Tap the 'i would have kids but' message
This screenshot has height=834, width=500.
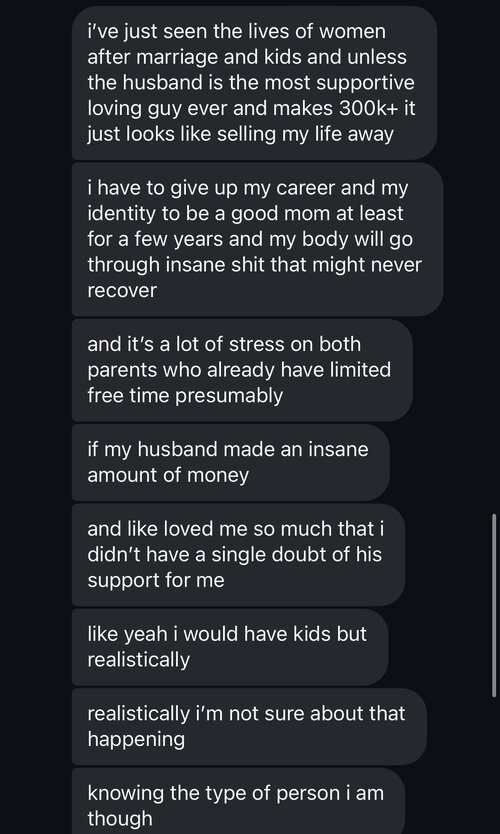230,647
